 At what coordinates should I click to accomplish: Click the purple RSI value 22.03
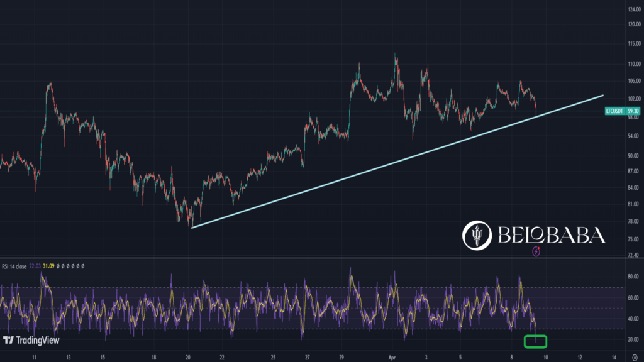pos(36,266)
